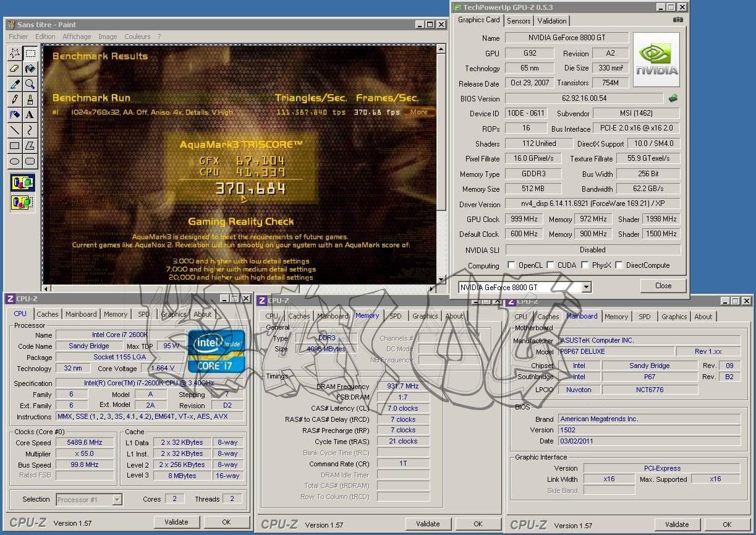Click the DRAM Frequency value 931.7 MHz

[x=403, y=387]
